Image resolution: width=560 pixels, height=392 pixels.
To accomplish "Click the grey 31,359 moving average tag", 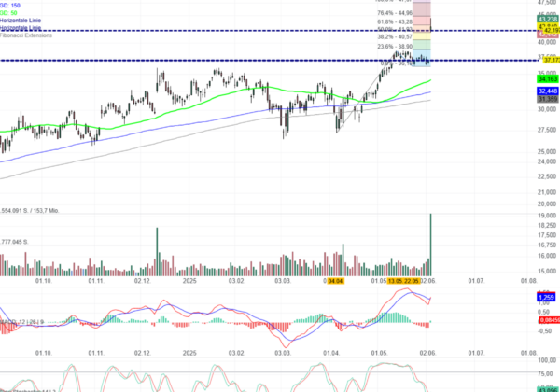I will tap(548, 99).
